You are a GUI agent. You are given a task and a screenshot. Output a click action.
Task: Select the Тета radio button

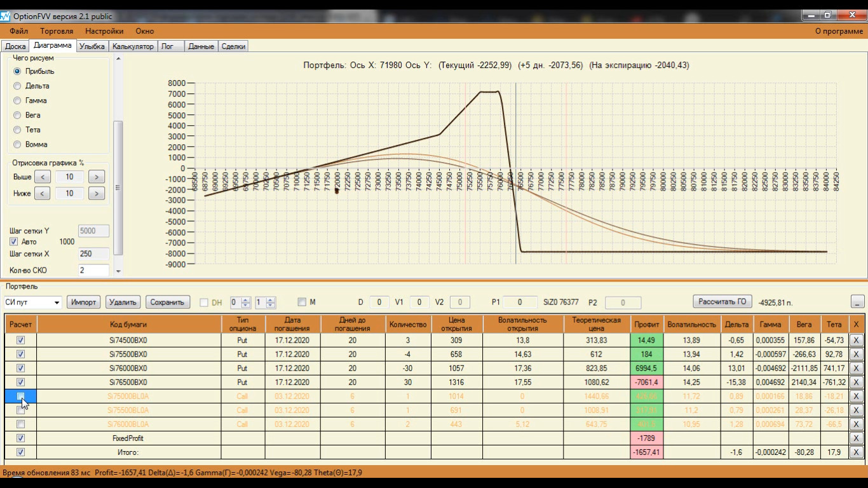pos(17,130)
